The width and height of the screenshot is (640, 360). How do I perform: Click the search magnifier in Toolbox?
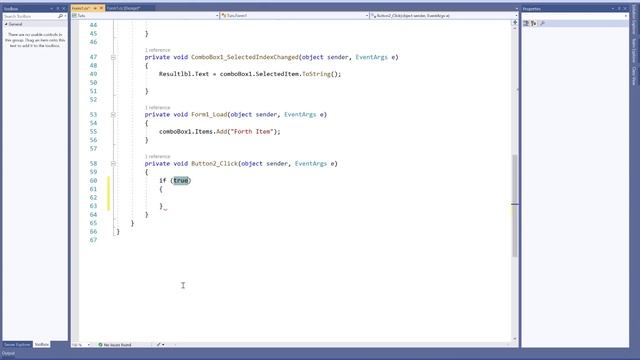point(60,16)
